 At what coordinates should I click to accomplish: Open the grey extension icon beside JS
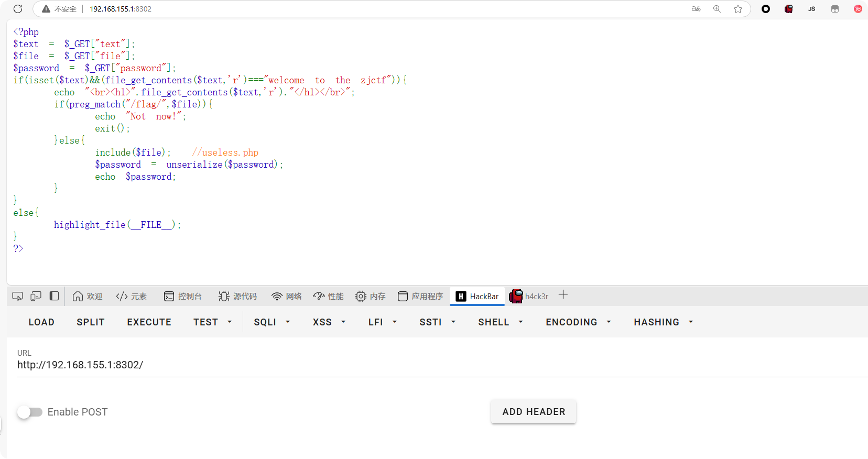point(835,9)
